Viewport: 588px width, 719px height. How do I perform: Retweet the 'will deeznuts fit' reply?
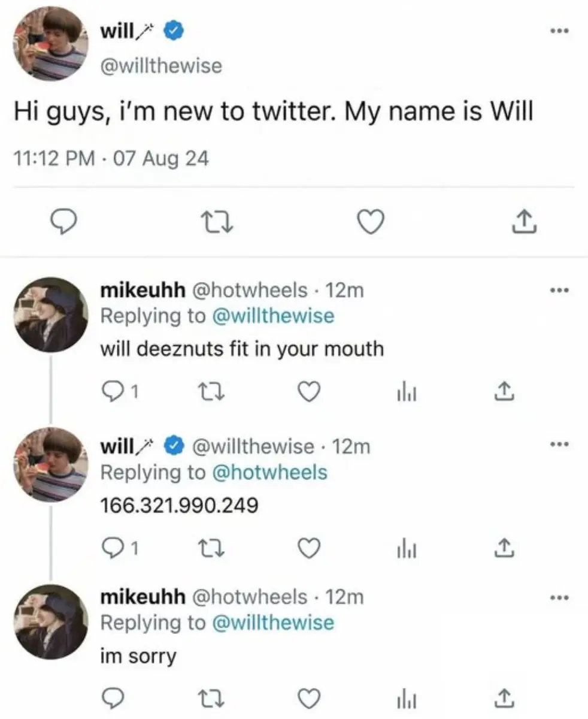[x=208, y=391]
